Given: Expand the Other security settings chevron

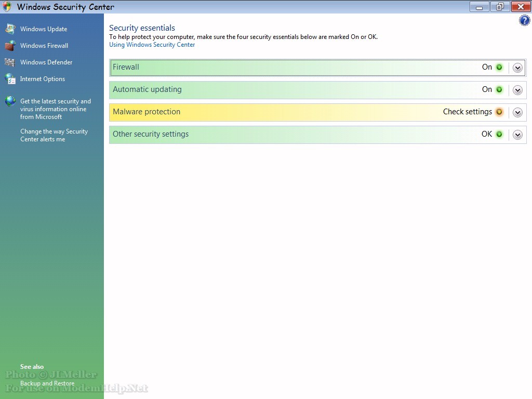Looking at the screenshot, I should coord(517,135).
